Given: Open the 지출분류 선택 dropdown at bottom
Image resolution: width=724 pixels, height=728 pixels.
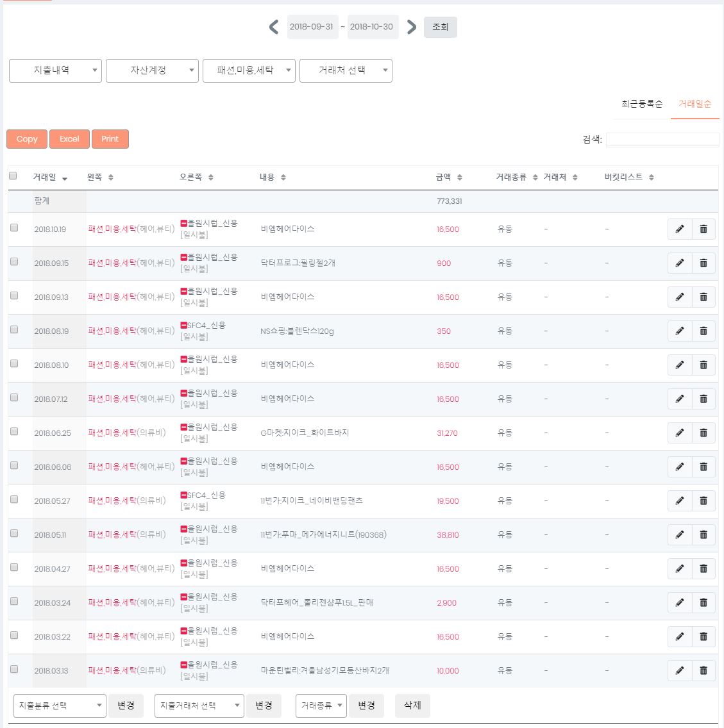Looking at the screenshot, I should (x=60, y=706).
